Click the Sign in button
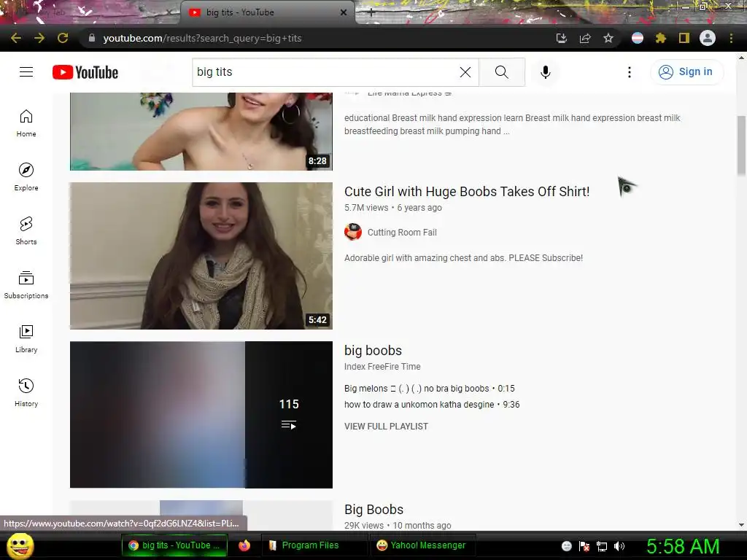Viewport: 747px width, 560px height. pyautogui.click(x=686, y=72)
